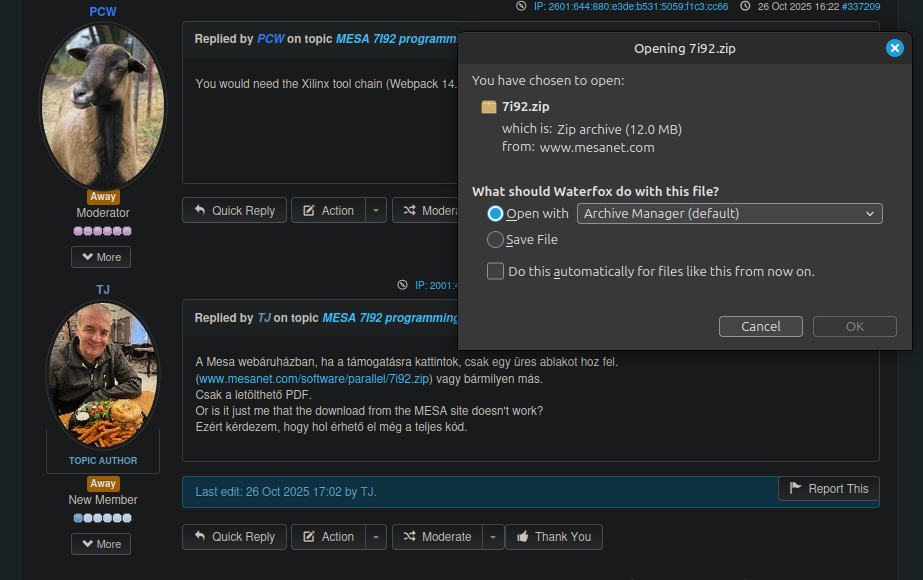The image size is (923, 580).
Task: Report this post via flag button
Action: coord(828,488)
